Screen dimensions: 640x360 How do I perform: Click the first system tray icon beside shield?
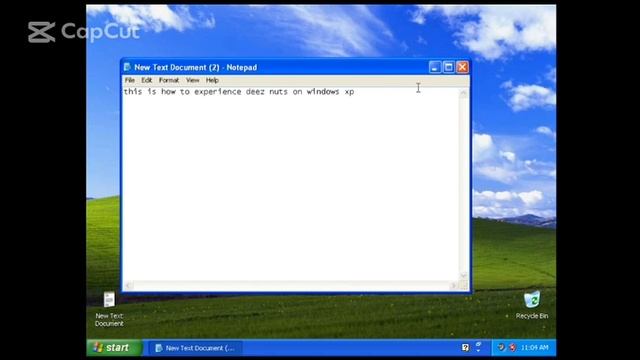click(501, 347)
